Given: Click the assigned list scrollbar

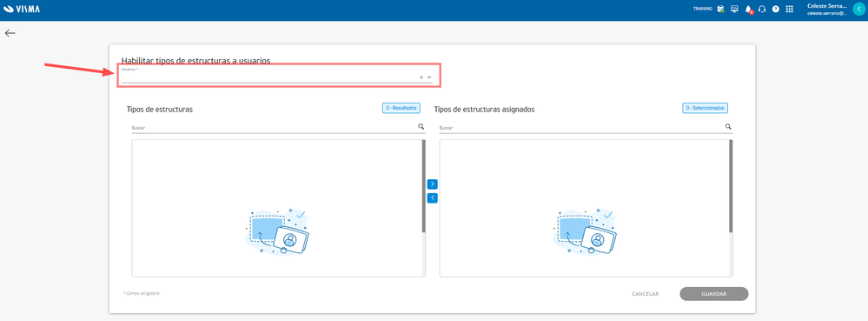Looking at the screenshot, I should pos(731,186).
